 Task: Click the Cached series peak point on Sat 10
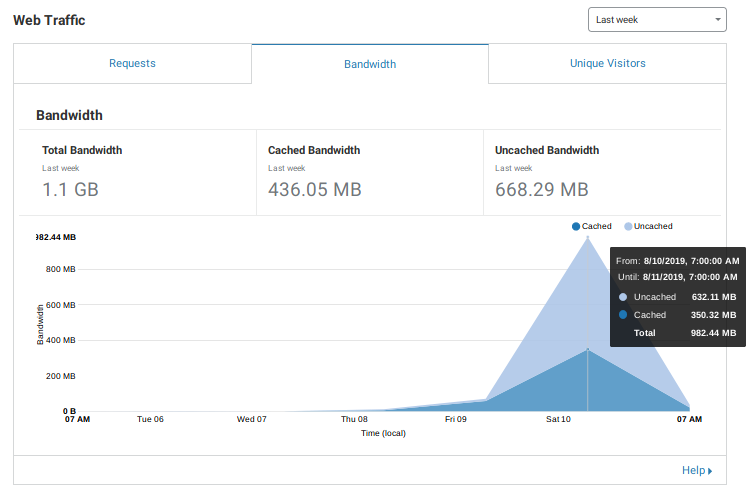(x=588, y=349)
